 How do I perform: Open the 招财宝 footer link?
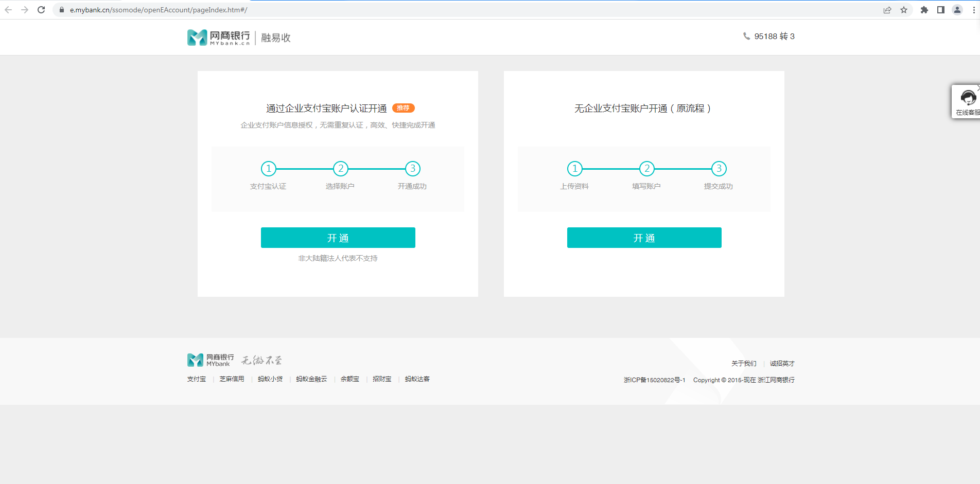tap(382, 379)
